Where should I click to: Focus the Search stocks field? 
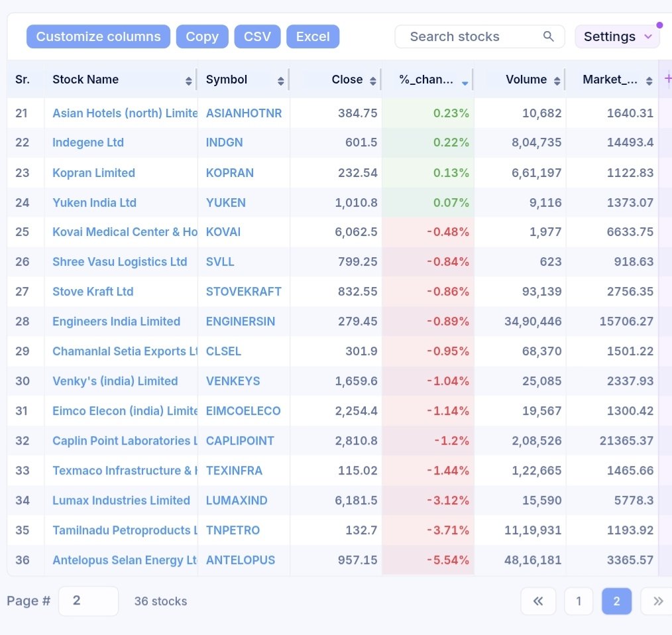coord(480,36)
